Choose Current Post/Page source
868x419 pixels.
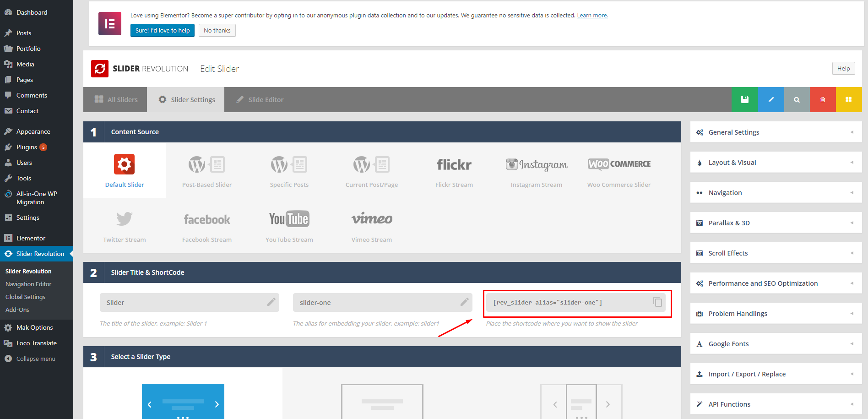(x=372, y=170)
